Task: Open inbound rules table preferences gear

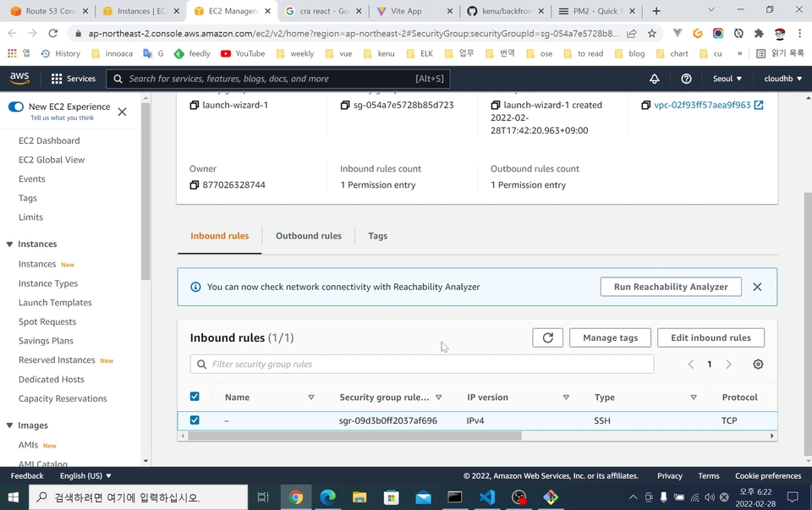Action: (x=758, y=365)
